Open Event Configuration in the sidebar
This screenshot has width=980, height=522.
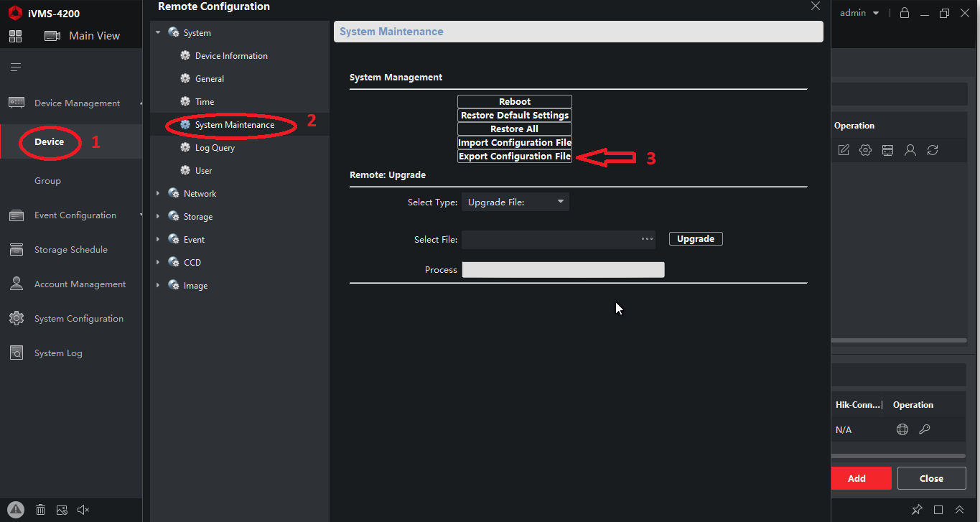pos(75,215)
